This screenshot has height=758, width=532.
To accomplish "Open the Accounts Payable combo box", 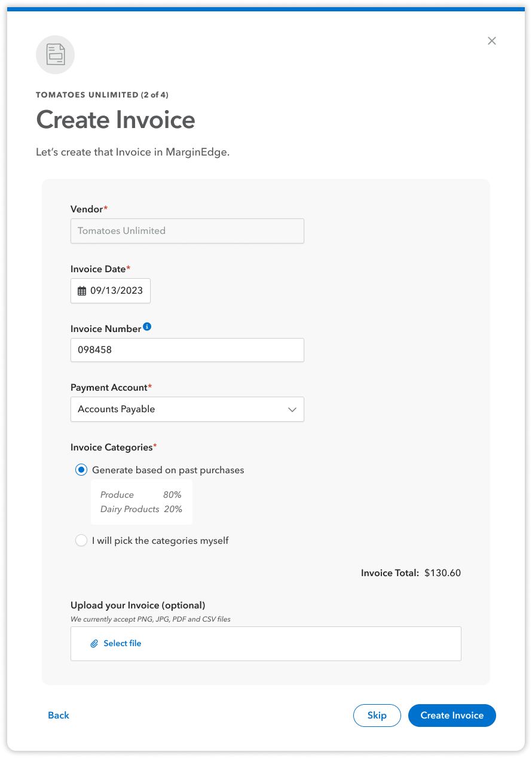I will coord(187,409).
